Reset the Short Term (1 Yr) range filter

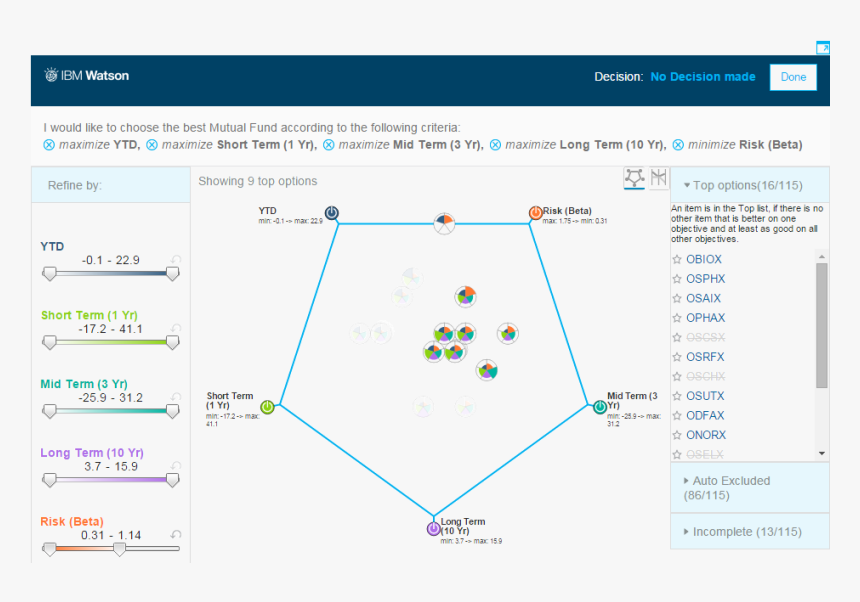(x=176, y=328)
